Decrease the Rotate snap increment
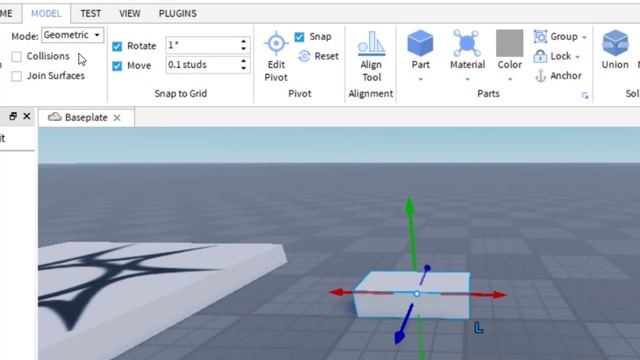Viewport: 640px width, 360px height. [x=244, y=49]
